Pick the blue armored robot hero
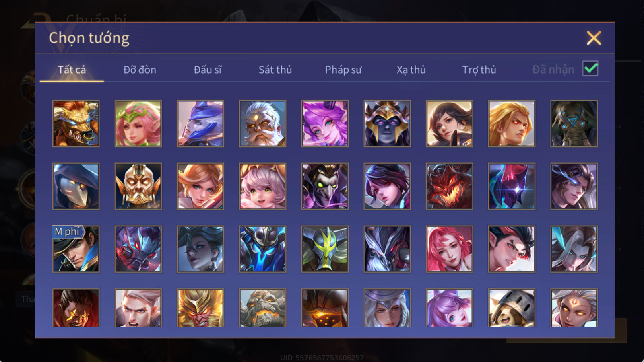This screenshot has width=644, height=362. [262, 249]
